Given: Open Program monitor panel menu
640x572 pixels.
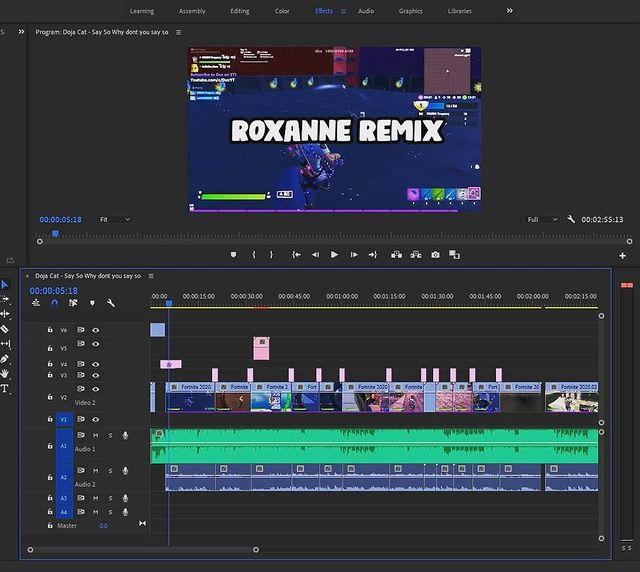Looking at the screenshot, I should point(178,32).
